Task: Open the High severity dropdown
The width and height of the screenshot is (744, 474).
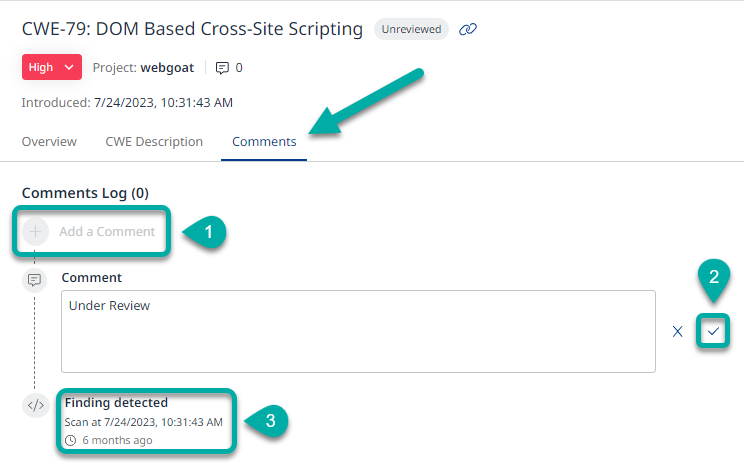Action: [51, 67]
